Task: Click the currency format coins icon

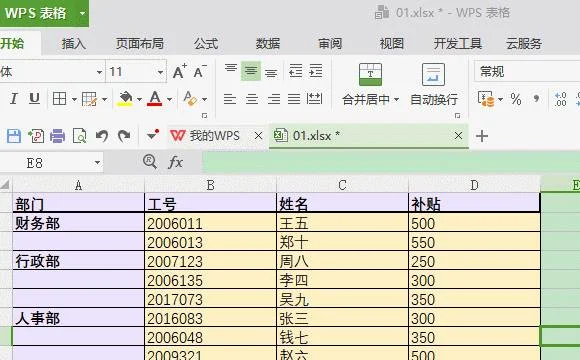Action: coord(486,99)
